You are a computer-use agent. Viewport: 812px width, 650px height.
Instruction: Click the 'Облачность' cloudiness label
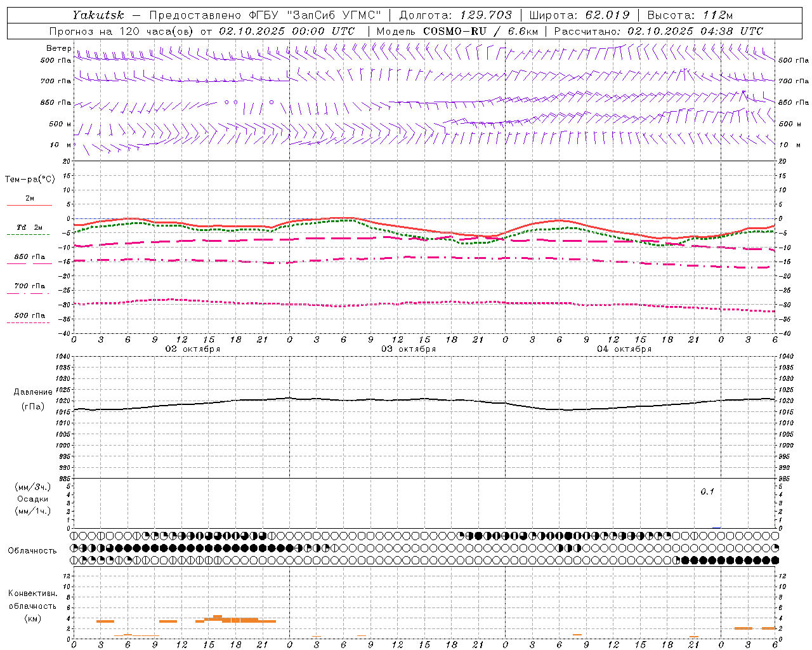pos(32,550)
